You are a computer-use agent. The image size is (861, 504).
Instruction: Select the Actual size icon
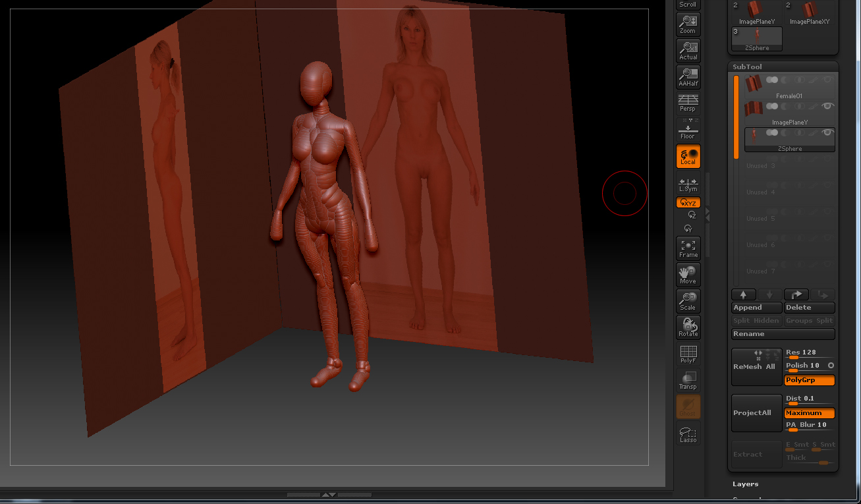pos(688,51)
